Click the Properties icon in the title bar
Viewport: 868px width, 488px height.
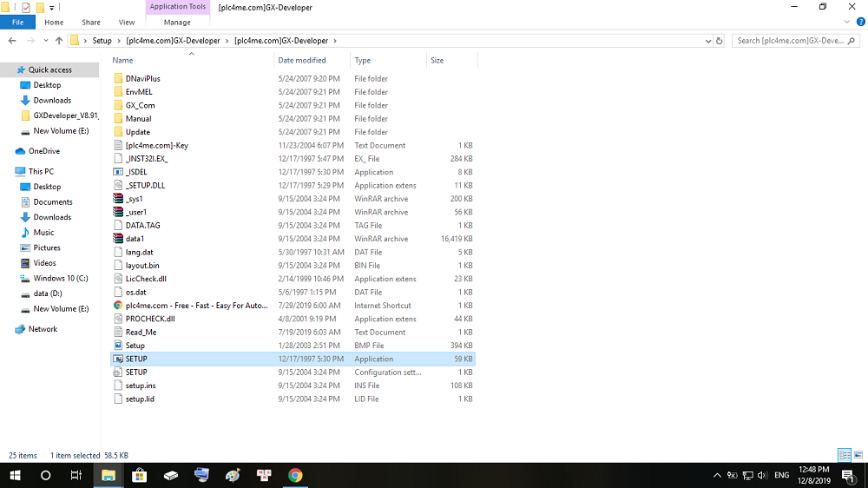(x=25, y=7)
